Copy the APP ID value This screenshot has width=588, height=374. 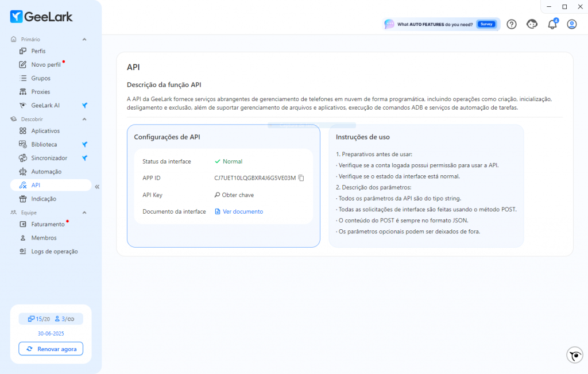click(301, 178)
